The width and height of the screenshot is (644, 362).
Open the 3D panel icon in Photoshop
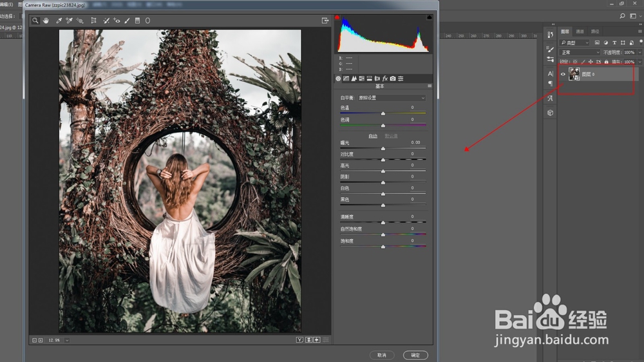click(551, 113)
